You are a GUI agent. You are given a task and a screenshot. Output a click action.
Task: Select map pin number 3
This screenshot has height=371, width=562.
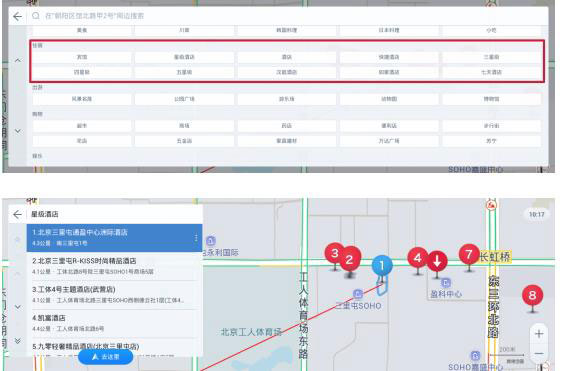pyautogui.click(x=334, y=254)
